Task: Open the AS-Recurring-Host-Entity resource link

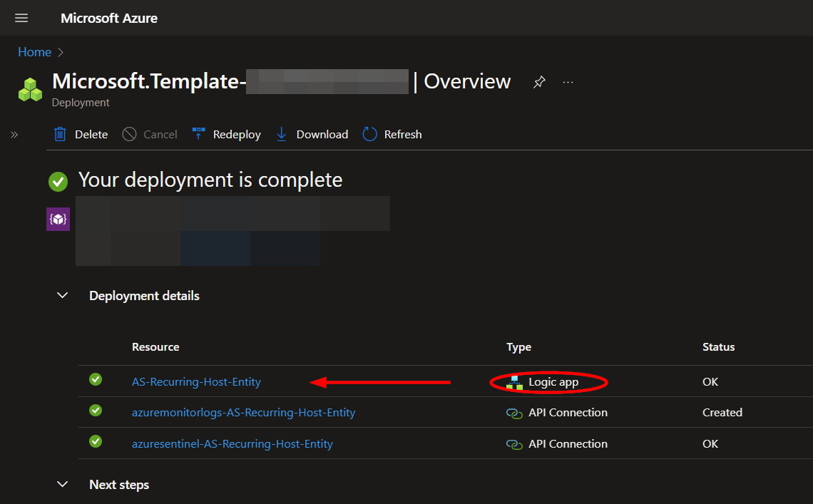Action: click(196, 381)
